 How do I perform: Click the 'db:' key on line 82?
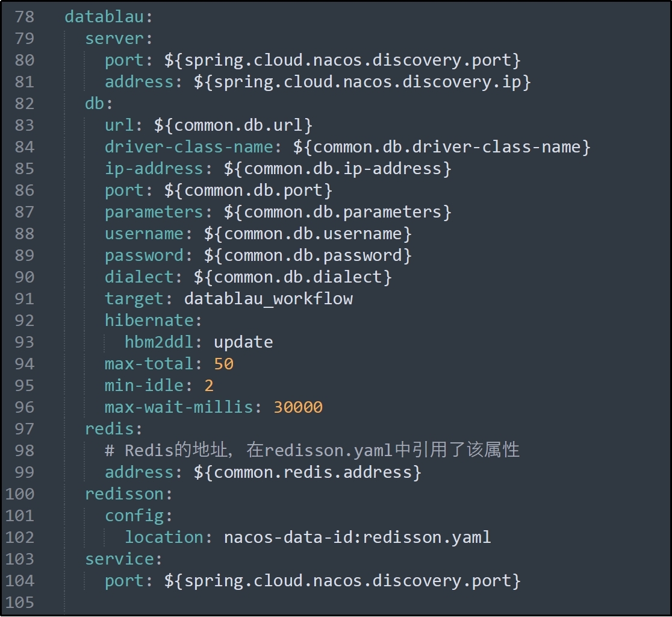click(99, 104)
